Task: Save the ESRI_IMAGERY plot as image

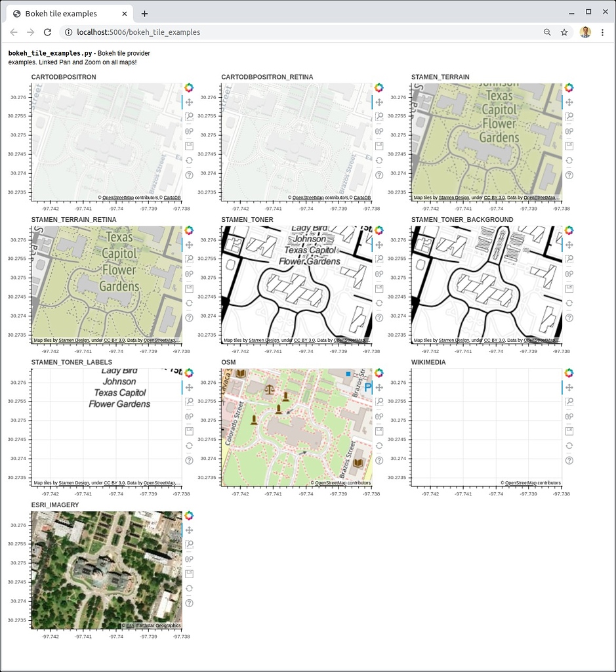Action: point(190,573)
